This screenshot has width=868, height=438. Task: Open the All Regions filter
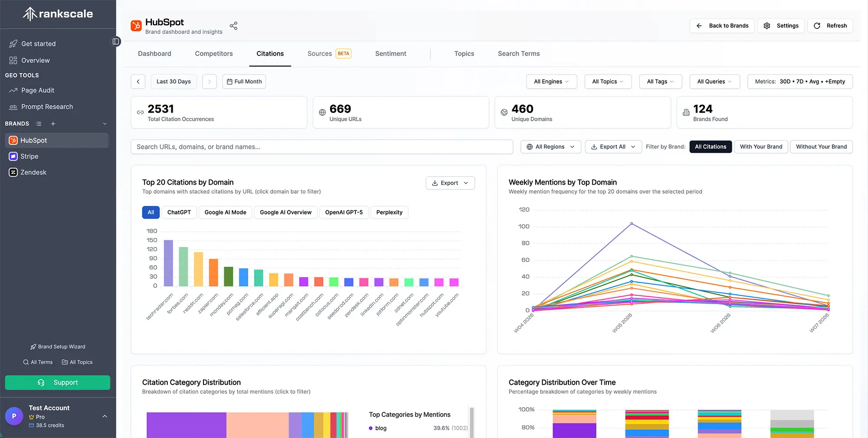pos(550,147)
